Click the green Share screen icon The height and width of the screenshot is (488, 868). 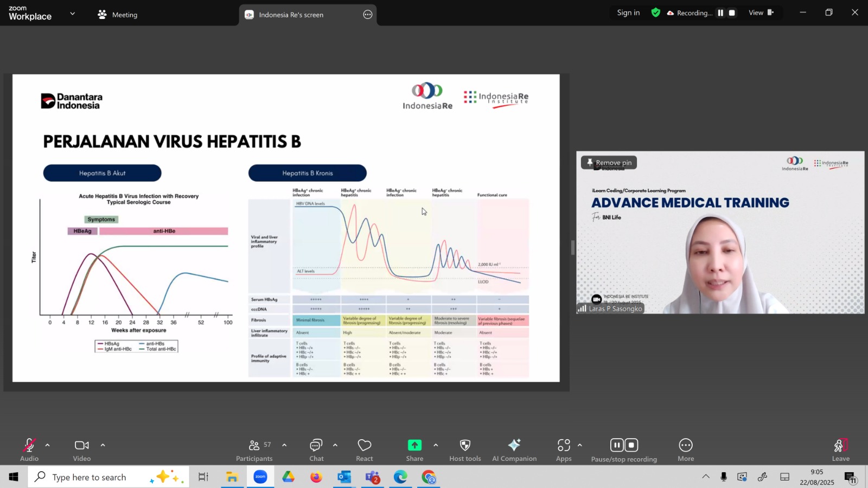point(414,445)
